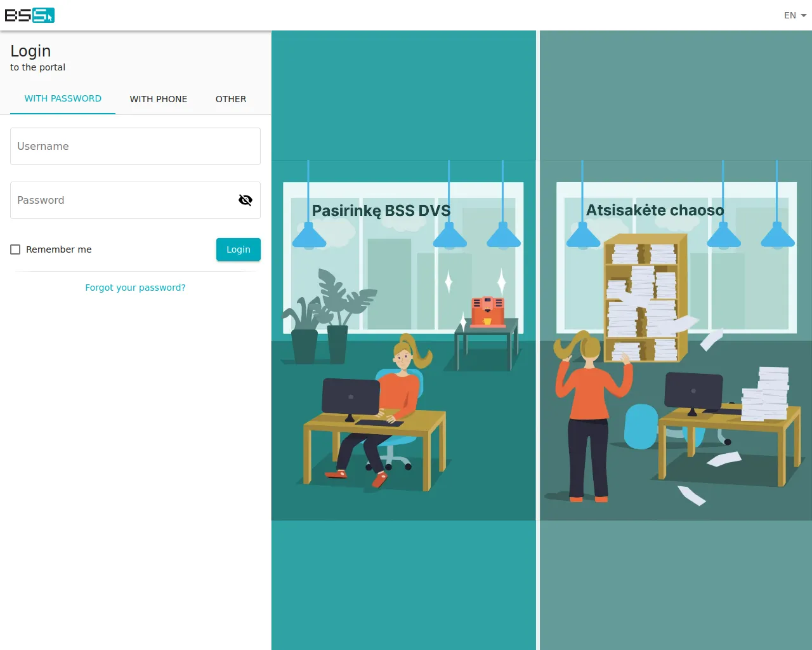Screen dimensions: 812x650
Task: Switch to the With Phone tab
Action: (x=159, y=99)
